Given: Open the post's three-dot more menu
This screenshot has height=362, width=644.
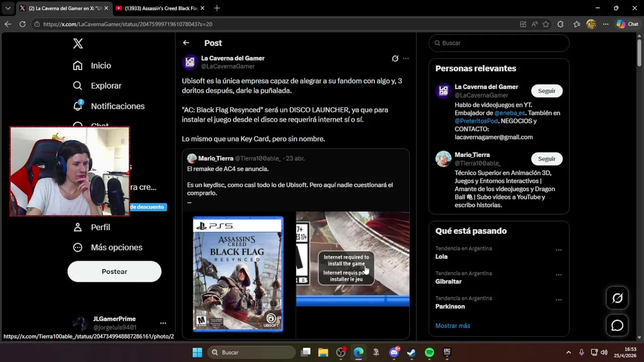Looking at the screenshot, I should coord(406,58).
